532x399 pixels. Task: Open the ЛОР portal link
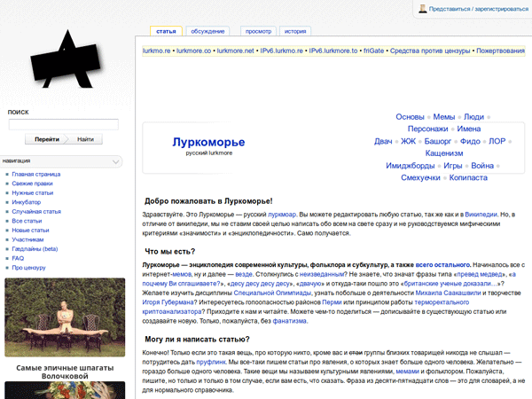click(x=497, y=141)
